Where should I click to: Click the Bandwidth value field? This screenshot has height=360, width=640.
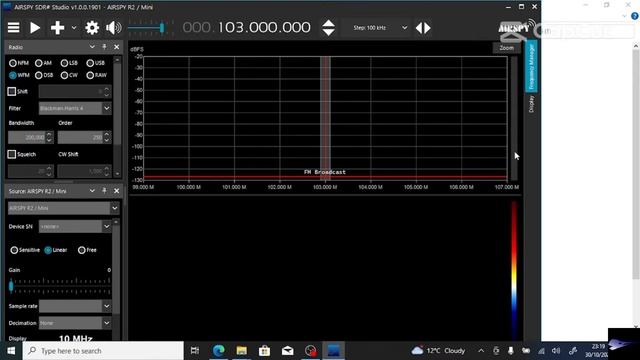(27, 138)
